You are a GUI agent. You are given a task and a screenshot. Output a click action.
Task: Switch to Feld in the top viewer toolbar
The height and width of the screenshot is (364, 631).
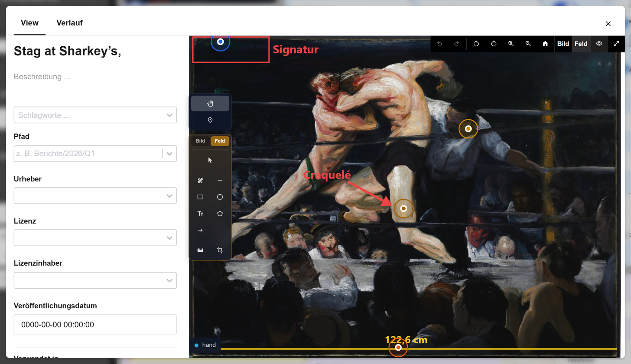[x=581, y=44]
